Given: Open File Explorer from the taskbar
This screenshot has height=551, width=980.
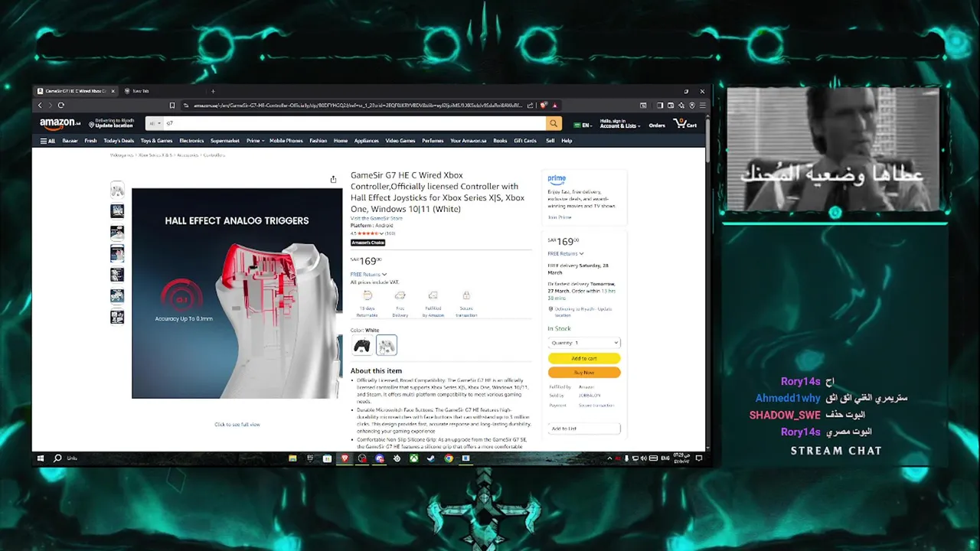Looking at the screenshot, I should 292,458.
